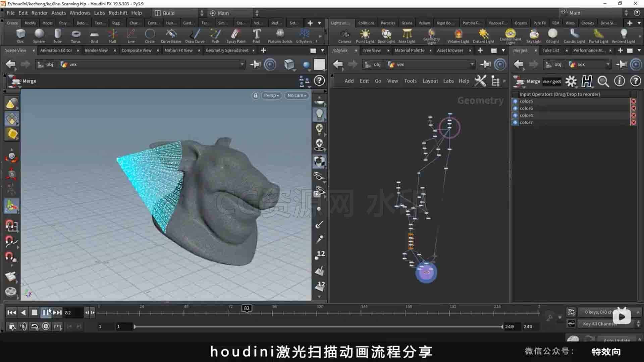
Task: Click the frame 82 timeline marker
Action: click(247, 308)
